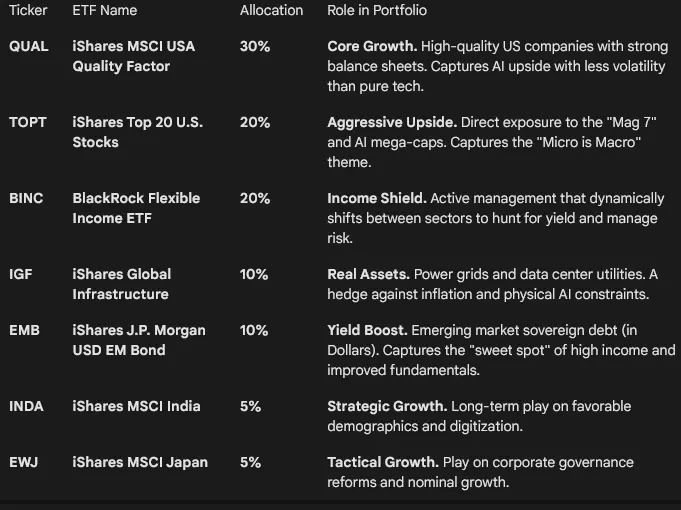Click iShares MSCI USA Quality Factor name
Screen dimensions: 681x510
point(133,56)
